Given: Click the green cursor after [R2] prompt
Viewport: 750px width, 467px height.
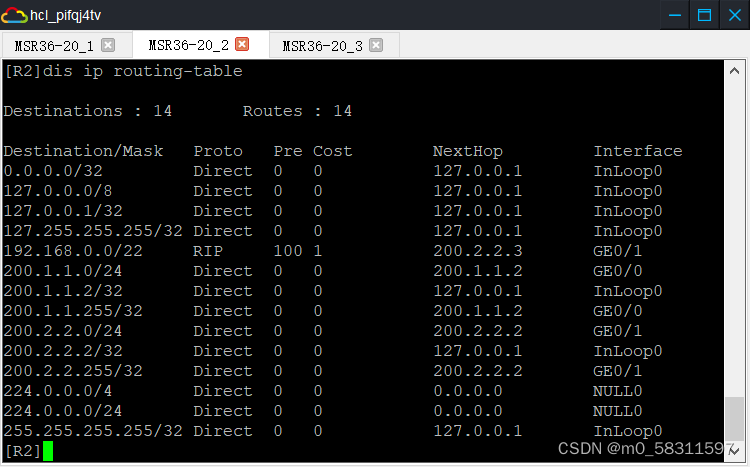Looking at the screenshot, I should point(48,451).
